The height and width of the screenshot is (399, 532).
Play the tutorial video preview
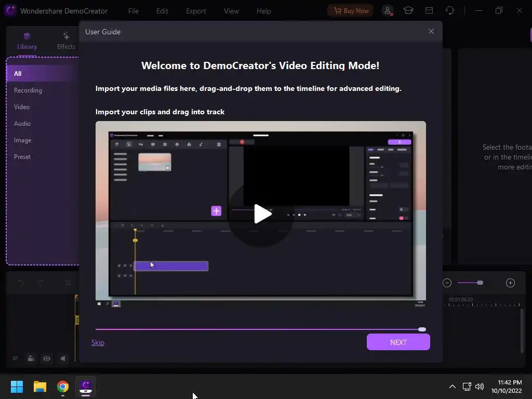point(262,214)
